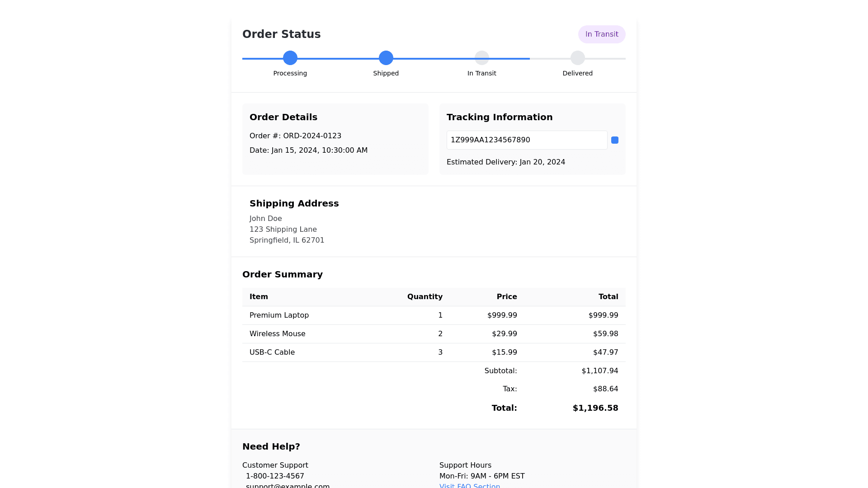The height and width of the screenshot is (488, 868).
Task: Click the 123 Shipping Lane address line
Action: [x=283, y=230]
